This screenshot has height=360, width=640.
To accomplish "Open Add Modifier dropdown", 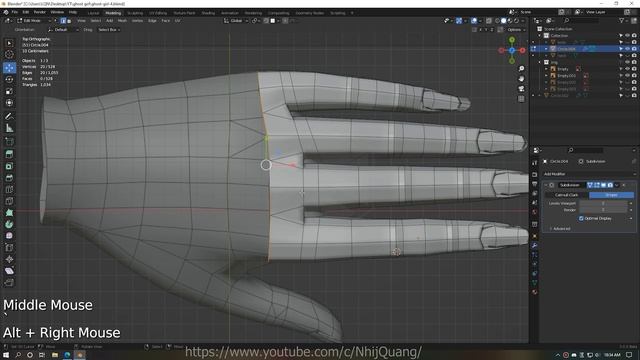I will [588, 174].
